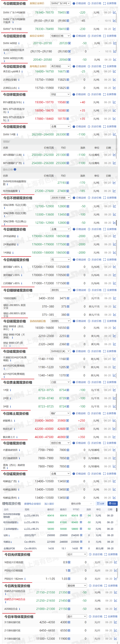Screen dimensions: 120x644
Task: Click the help icon beside 镍化合物
Action: [15, 169]
